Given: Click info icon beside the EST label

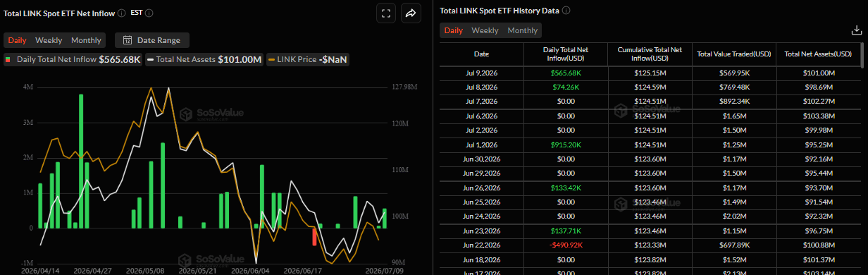Looking at the screenshot, I should tap(149, 13).
